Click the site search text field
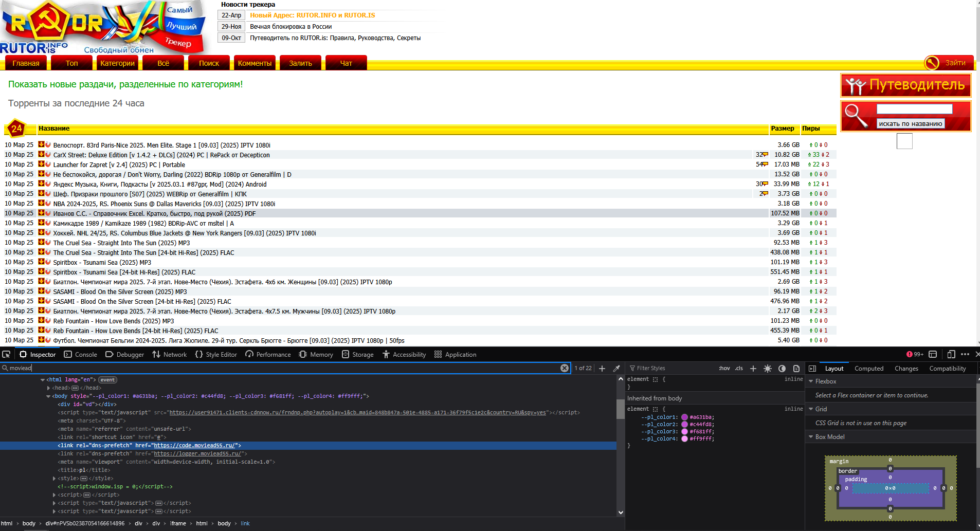 click(914, 109)
